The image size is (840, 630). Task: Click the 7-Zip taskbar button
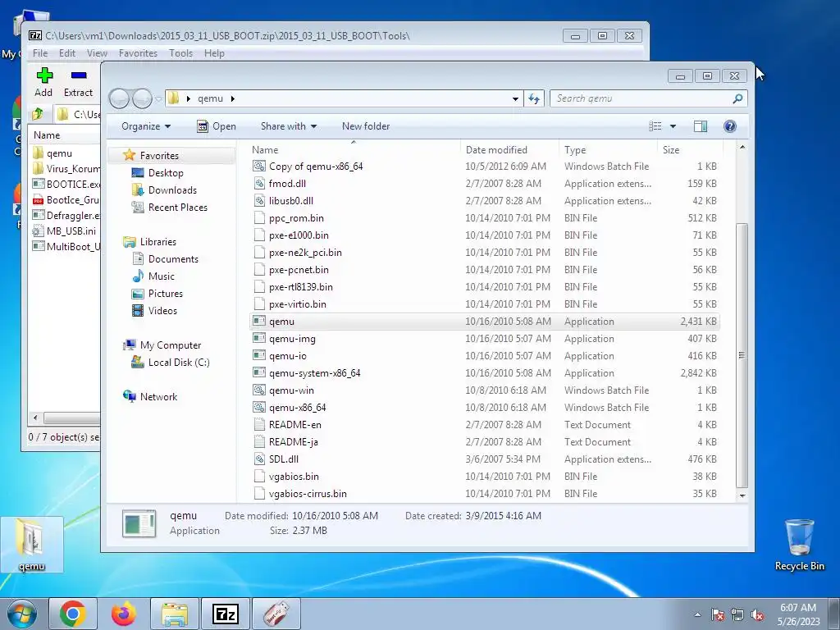tap(225, 614)
